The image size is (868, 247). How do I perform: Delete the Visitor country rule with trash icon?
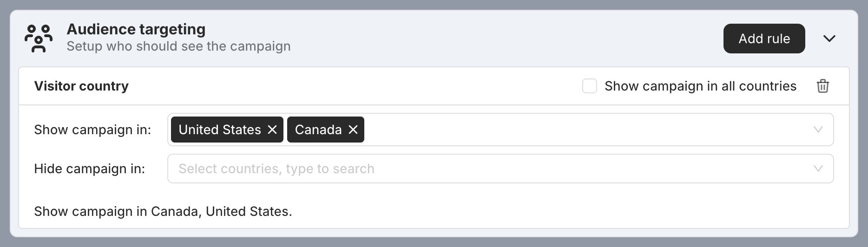[x=822, y=86]
